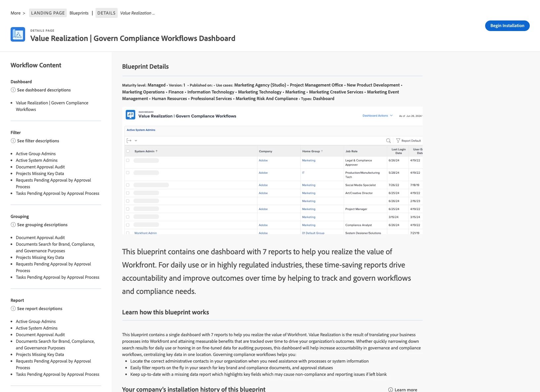Open the Blueprints breadcrumb link
Image resolution: width=540 pixels, height=392 pixels.
point(79,13)
